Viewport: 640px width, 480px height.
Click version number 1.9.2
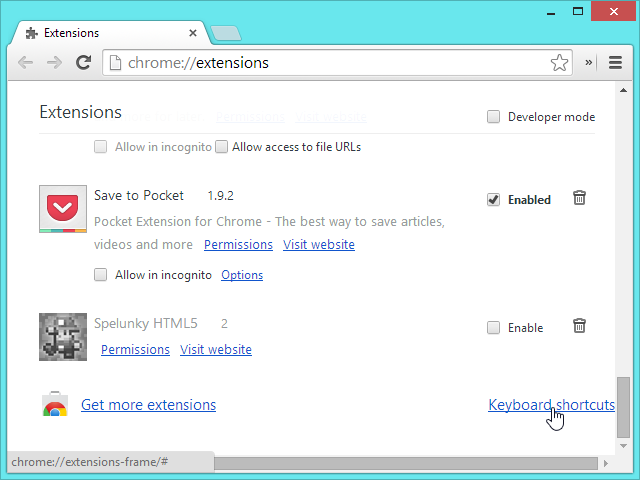click(x=220, y=196)
